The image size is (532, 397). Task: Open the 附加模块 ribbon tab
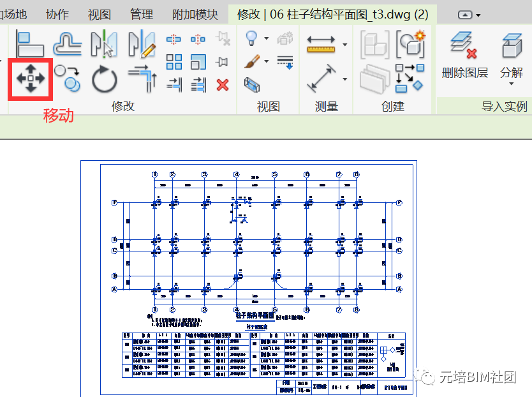tap(195, 14)
